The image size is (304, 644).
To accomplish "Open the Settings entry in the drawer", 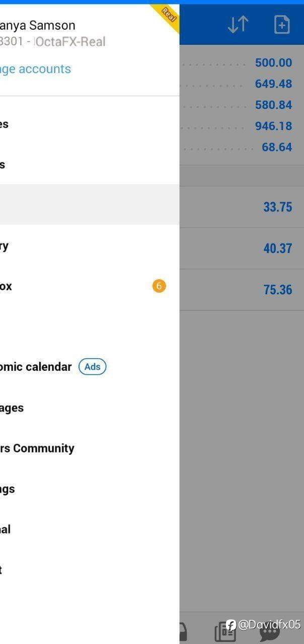I will coord(8,489).
